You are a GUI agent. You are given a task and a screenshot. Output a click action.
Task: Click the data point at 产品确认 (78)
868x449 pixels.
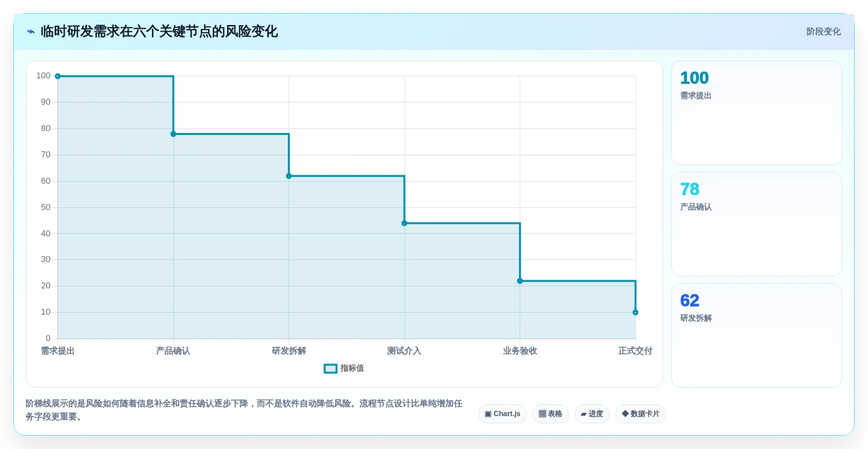[173, 134]
